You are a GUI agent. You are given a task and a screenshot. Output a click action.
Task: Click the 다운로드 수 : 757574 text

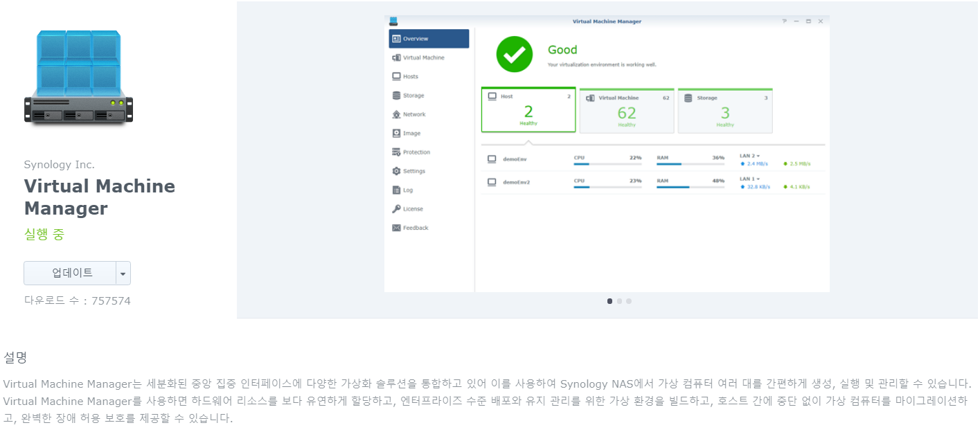(x=78, y=300)
